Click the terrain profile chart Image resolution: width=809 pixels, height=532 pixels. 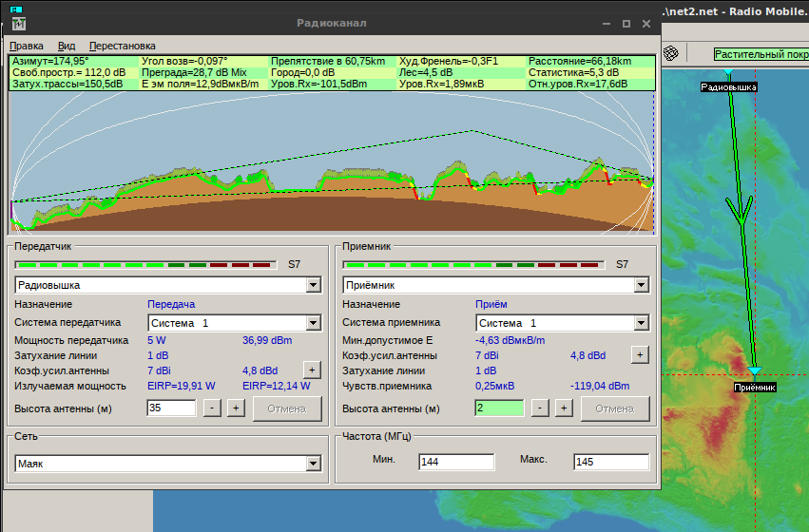point(333,162)
